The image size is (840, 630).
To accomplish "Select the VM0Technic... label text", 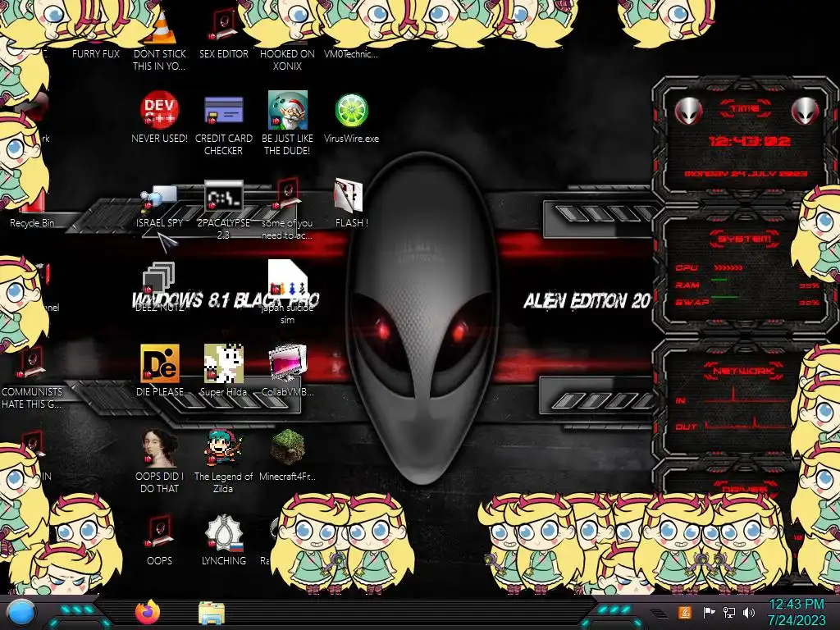I will pos(351,53).
